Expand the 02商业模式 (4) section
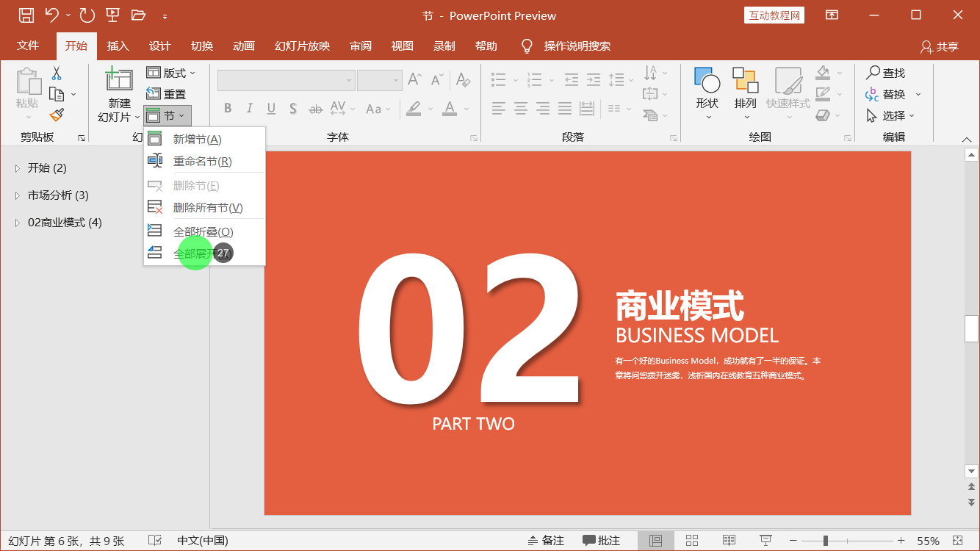980x551 pixels. [18, 223]
